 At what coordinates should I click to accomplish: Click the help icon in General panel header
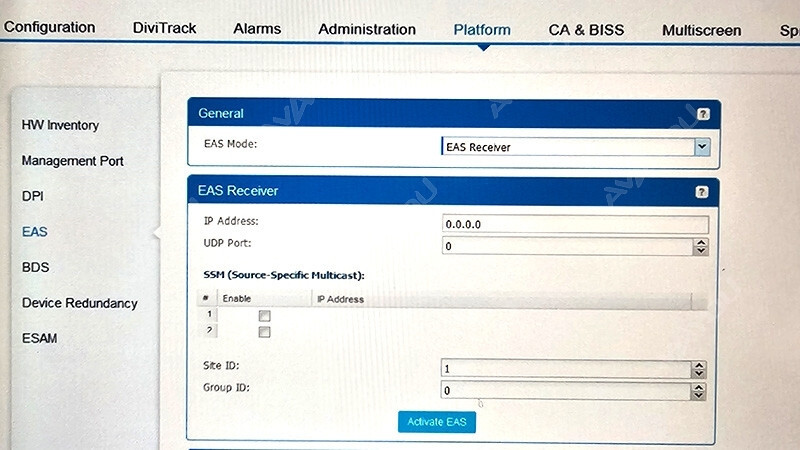tap(703, 114)
